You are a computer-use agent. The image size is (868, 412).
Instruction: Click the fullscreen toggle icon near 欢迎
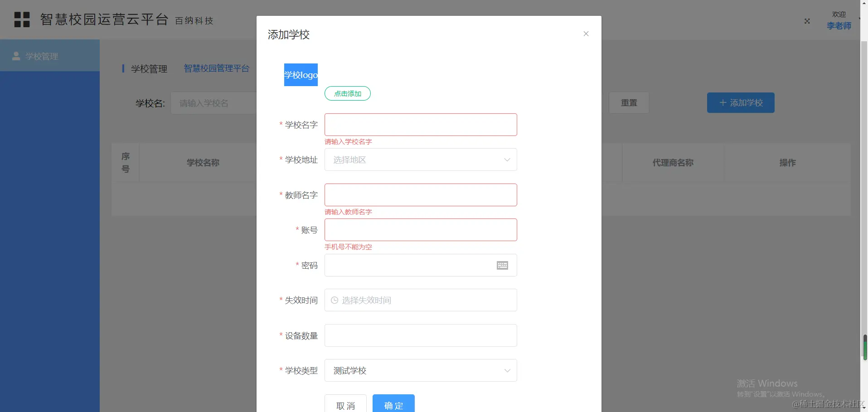tap(807, 21)
